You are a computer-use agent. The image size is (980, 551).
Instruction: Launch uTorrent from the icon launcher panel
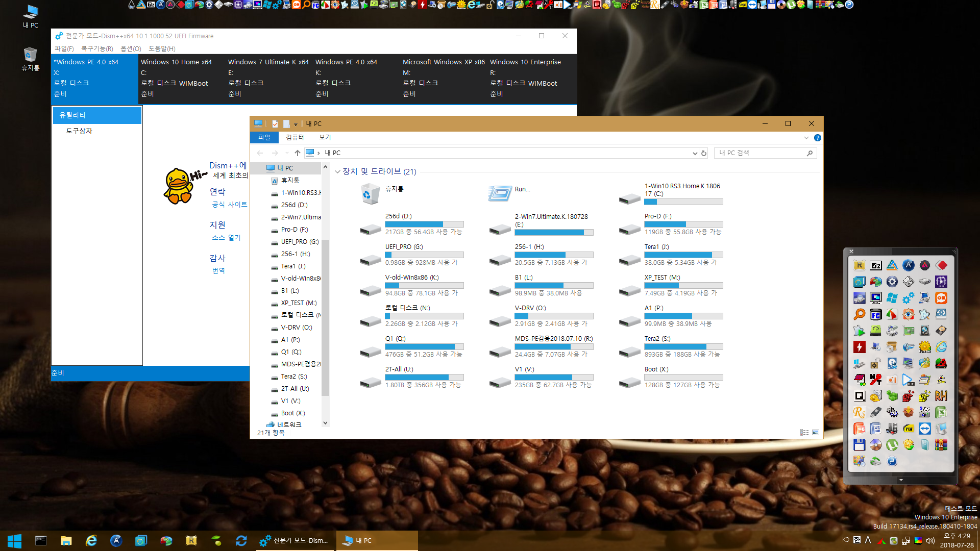coord(892,445)
